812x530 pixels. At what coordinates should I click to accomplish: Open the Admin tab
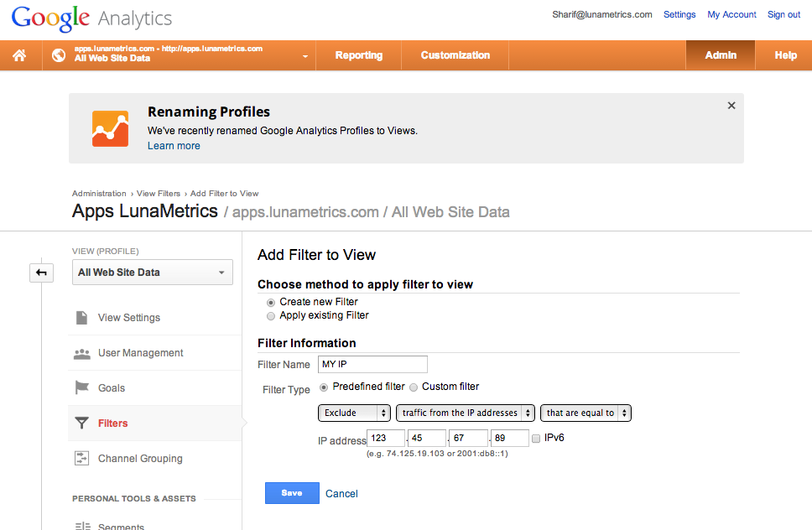(721, 55)
